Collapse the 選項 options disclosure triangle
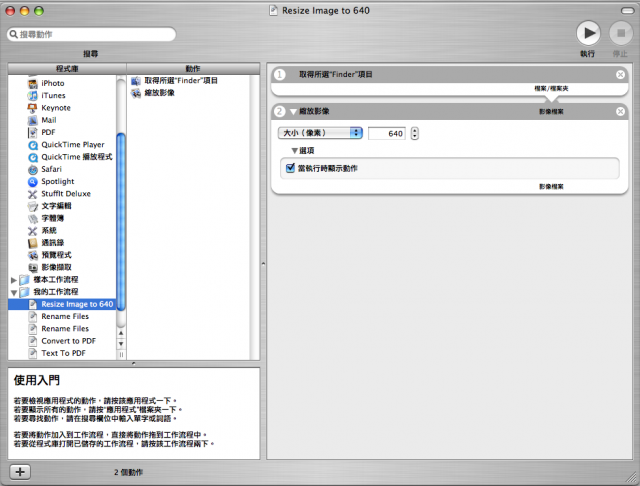640x486 pixels. (x=294, y=151)
